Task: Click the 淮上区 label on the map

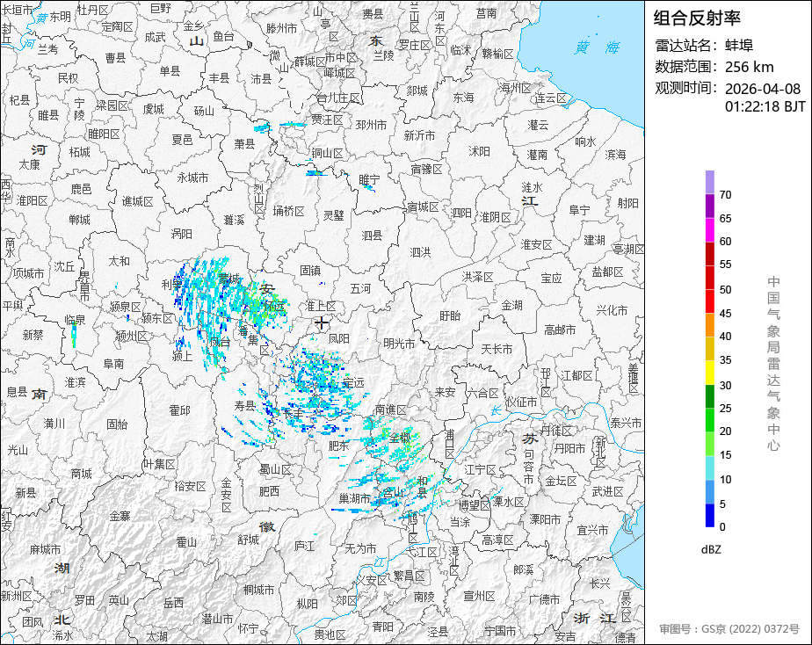Action: pyautogui.click(x=321, y=307)
